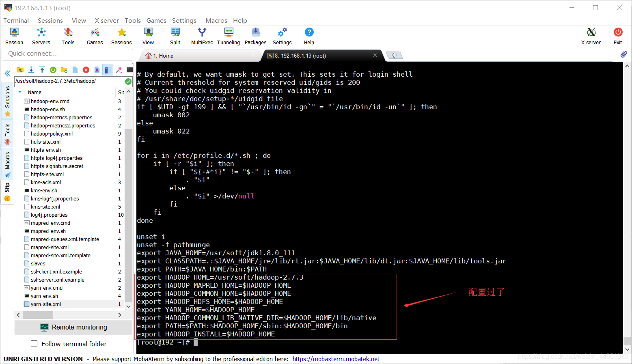632x364 pixels.
Task: Open the Macros sidebar tab
Action: click(7, 164)
